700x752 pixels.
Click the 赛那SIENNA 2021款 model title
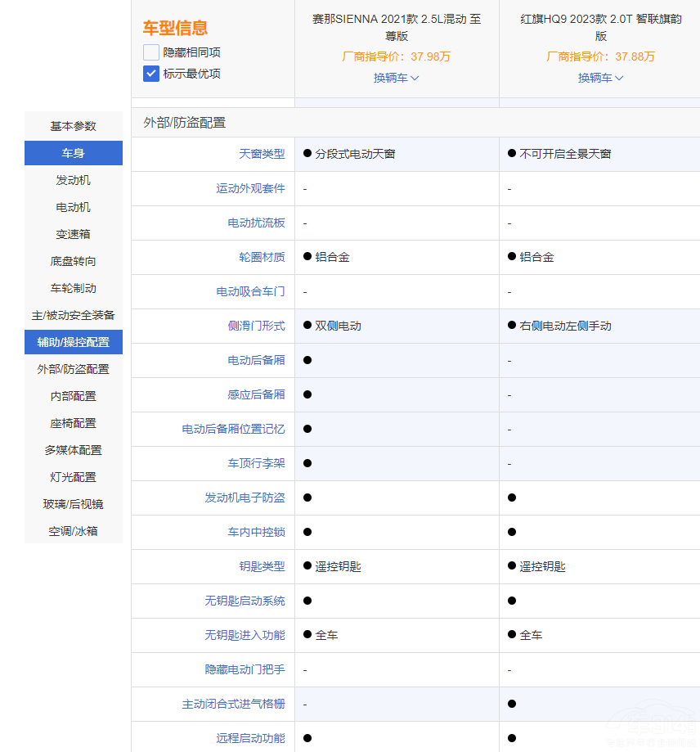click(x=397, y=27)
